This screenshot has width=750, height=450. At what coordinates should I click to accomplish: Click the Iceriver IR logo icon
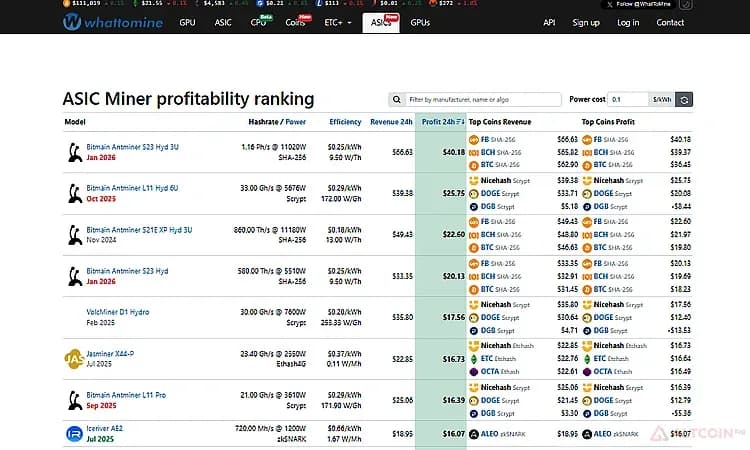(x=74, y=434)
